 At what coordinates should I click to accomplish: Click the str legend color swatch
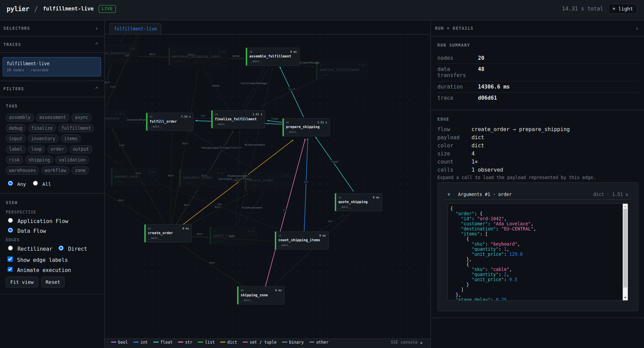180,342
